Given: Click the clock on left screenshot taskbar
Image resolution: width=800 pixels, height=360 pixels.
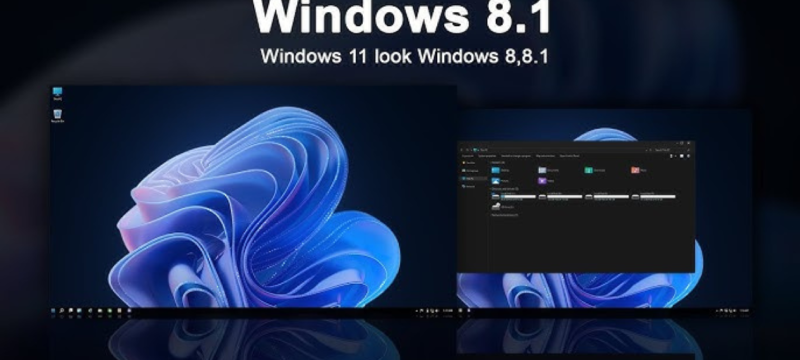Looking at the screenshot, I should point(448,310).
